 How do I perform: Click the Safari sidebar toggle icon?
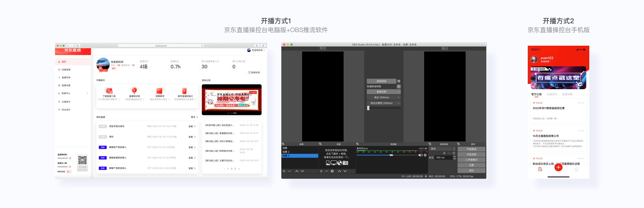78,46
